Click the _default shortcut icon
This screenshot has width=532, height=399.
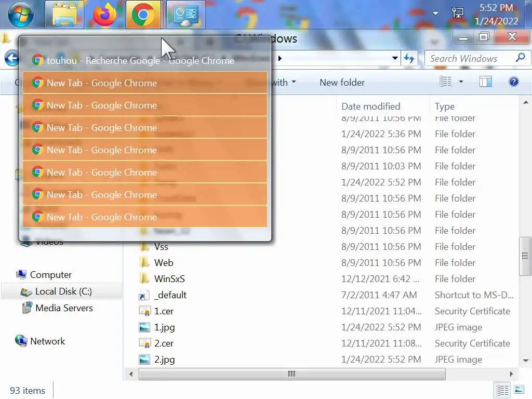144,295
